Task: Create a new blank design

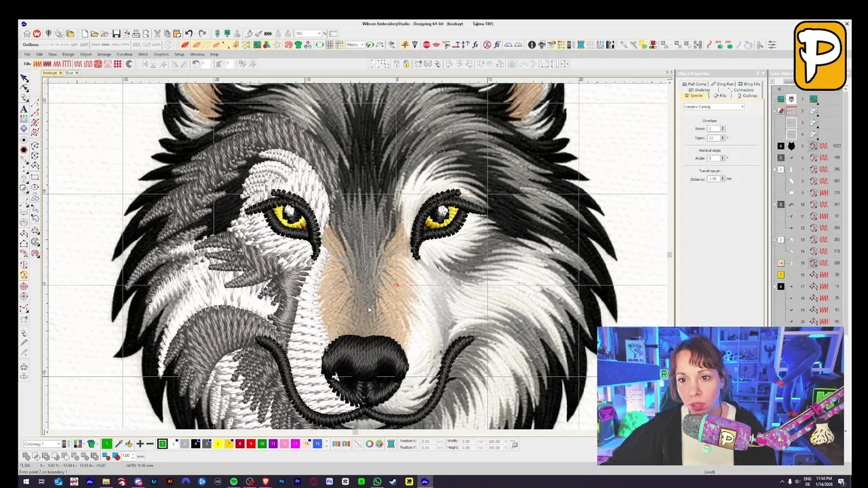Action: [85, 34]
